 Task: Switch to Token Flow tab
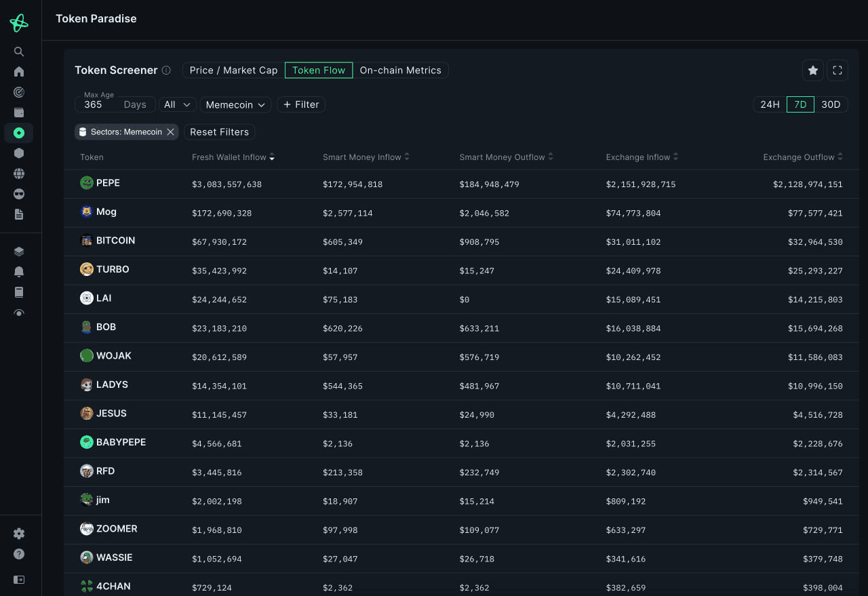[x=319, y=71]
